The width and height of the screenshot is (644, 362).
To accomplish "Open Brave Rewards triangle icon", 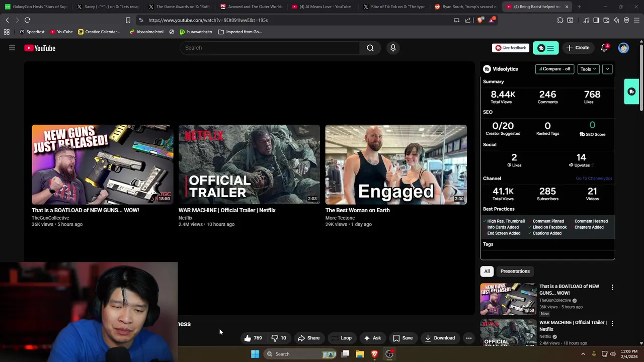I will point(493,20).
